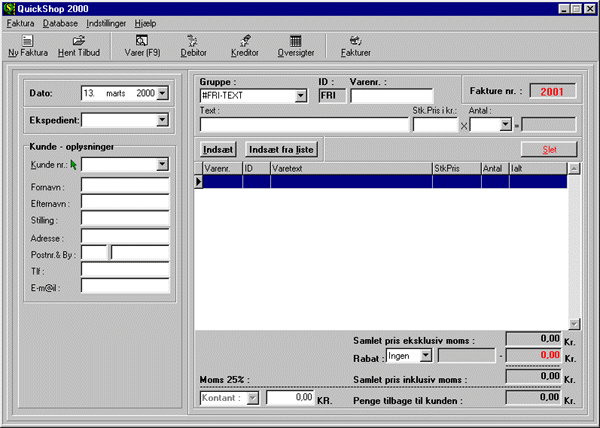Click the Indsæt fra liste button
Image resolution: width=600 pixels, height=428 pixels.
tap(281, 150)
